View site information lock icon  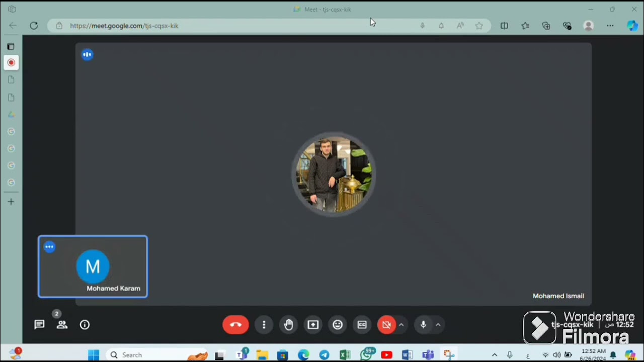pos(59,26)
